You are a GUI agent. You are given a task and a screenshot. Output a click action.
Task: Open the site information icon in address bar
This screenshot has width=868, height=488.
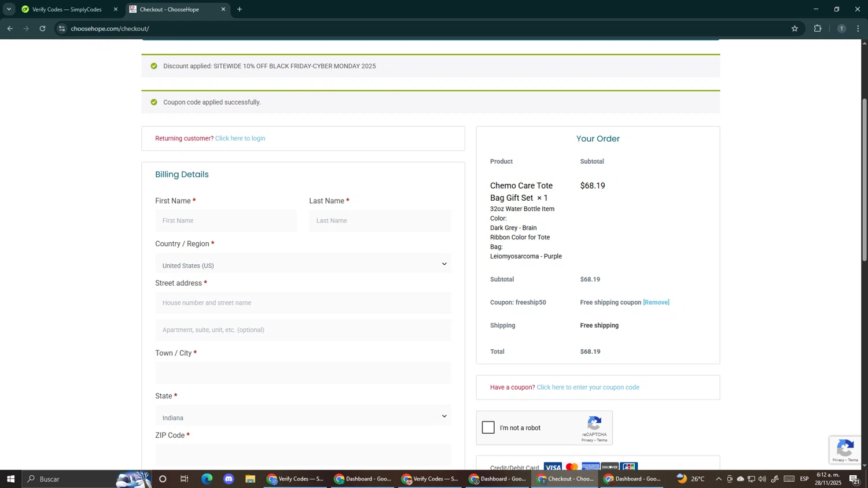point(62,28)
